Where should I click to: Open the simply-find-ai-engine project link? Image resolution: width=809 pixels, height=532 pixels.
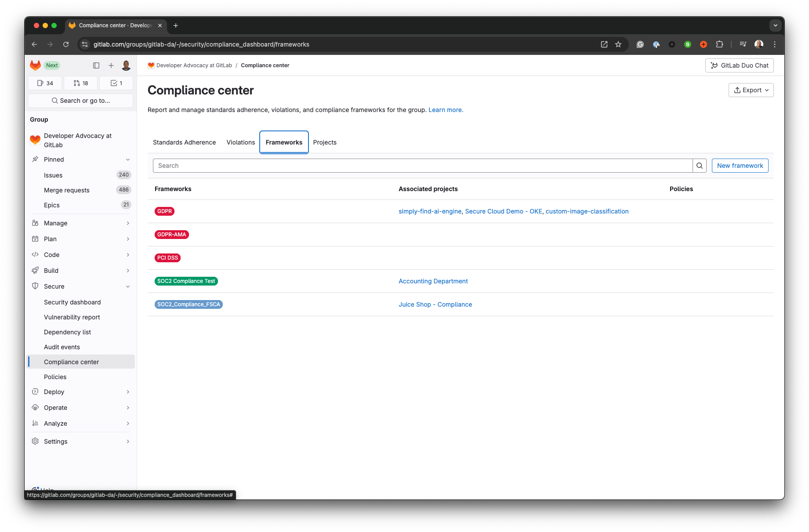pyautogui.click(x=430, y=211)
